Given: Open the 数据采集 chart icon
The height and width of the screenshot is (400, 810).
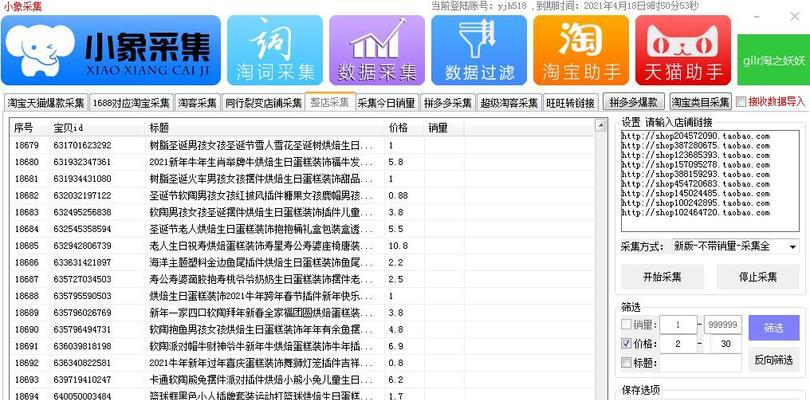Looking at the screenshot, I should pos(377,50).
